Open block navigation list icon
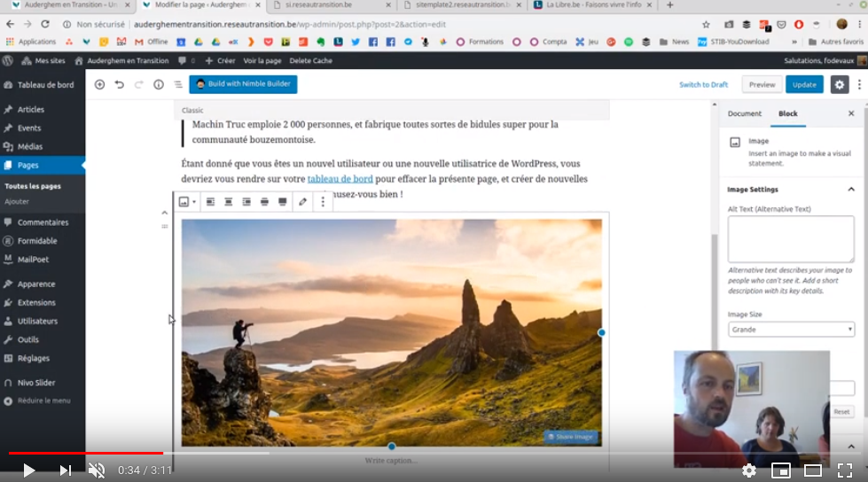 [x=178, y=85]
